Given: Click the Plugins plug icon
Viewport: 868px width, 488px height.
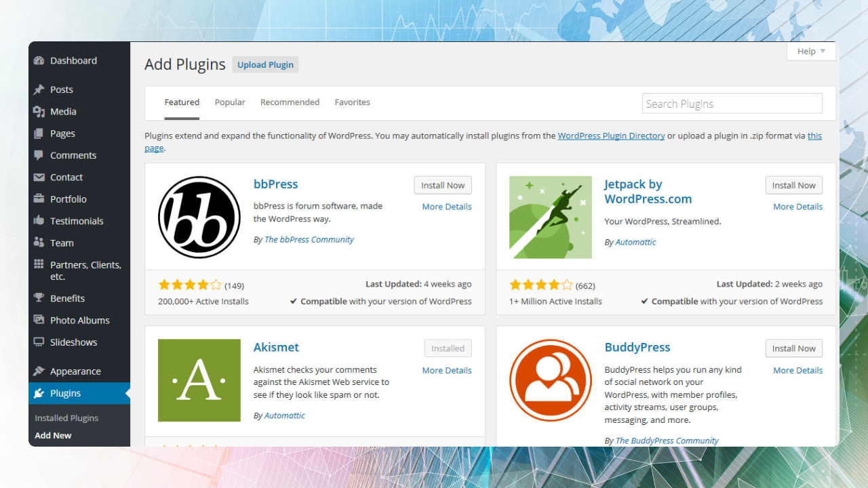Looking at the screenshot, I should [x=39, y=393].
